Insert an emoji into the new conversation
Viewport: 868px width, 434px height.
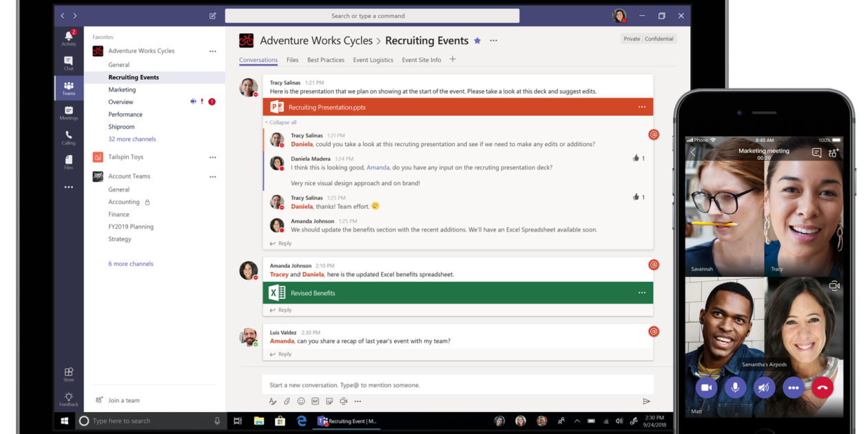(x=301, y=400)
